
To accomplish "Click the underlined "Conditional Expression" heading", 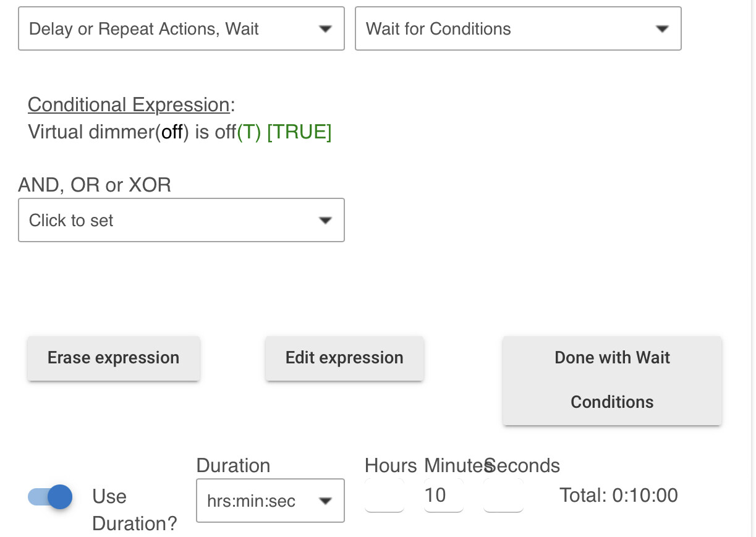I will click(x=129, y=105).
